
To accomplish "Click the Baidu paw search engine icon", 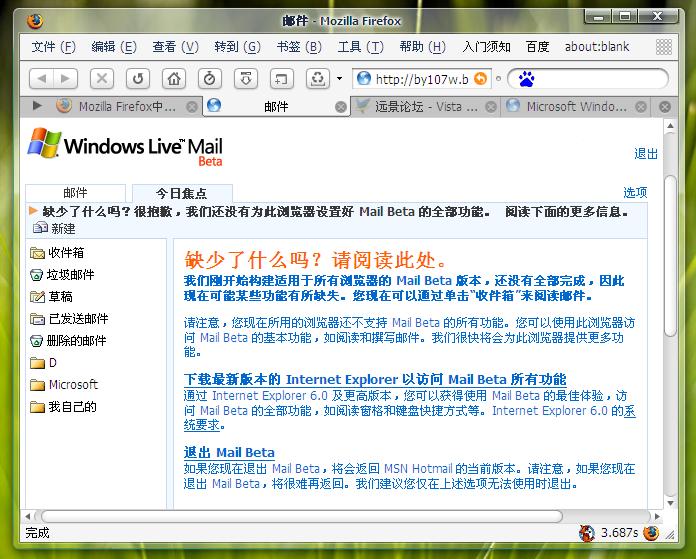I will (526, 79).
